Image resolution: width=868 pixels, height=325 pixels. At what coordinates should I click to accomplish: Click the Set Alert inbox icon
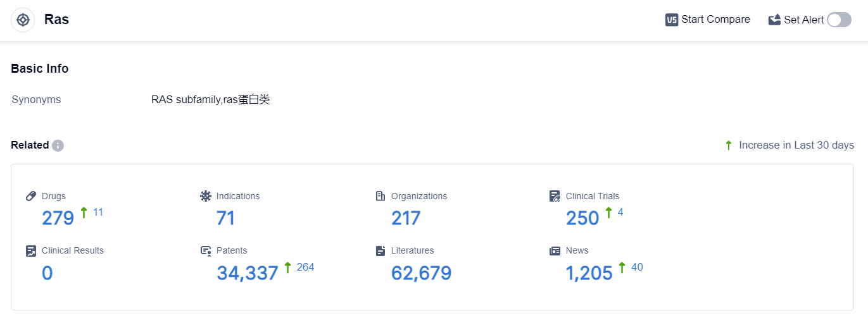[774, 20]
